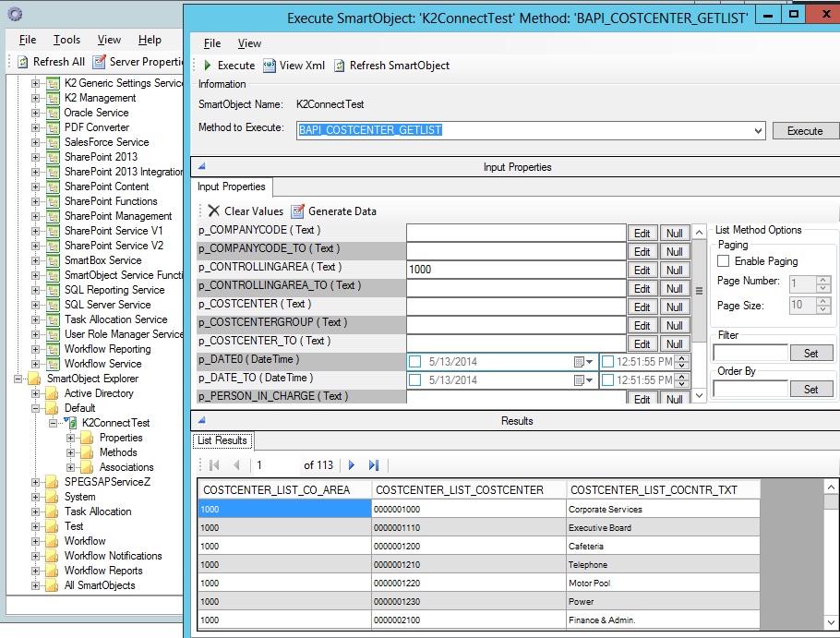Click the Set button under Filter
Screen dimensions: 840x638
point(810,352)
